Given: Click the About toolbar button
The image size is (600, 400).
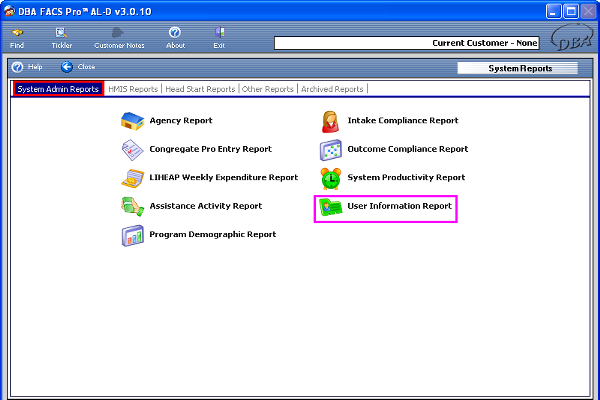Looking at the screenshot, I should (175, 38).
